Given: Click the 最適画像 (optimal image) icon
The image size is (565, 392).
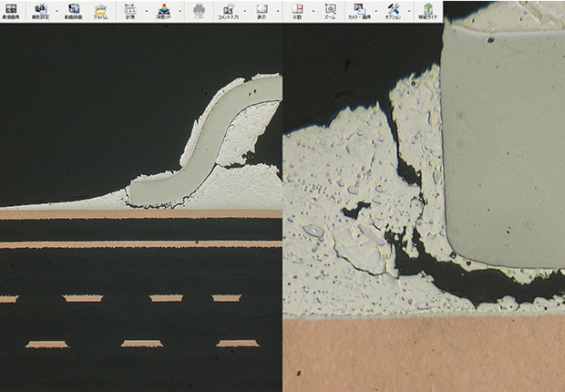Looking at the screenshot, I should [x=14, y=11].
